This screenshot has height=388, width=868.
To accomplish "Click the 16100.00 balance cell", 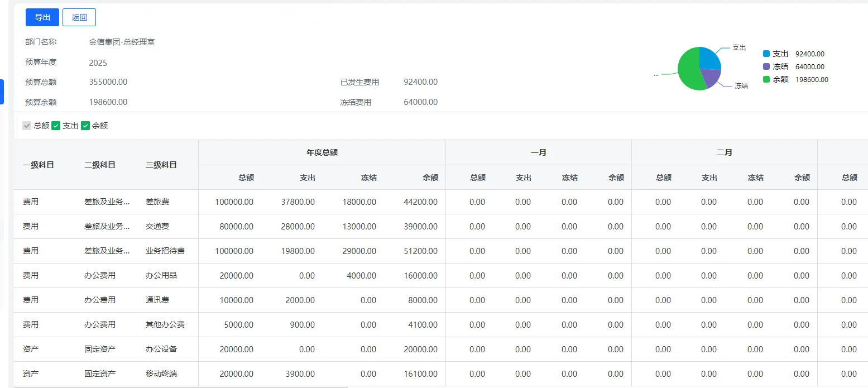I will tap(421, 374).
